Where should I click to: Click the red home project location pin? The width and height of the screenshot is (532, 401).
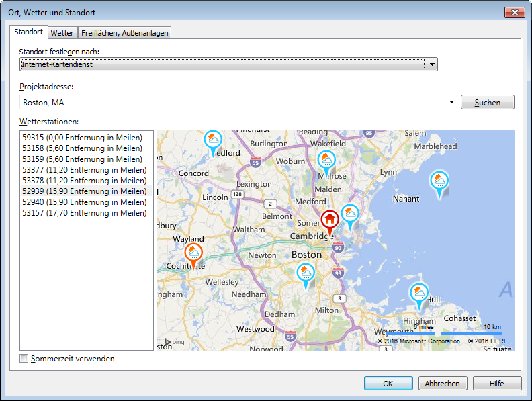[330, 221]
